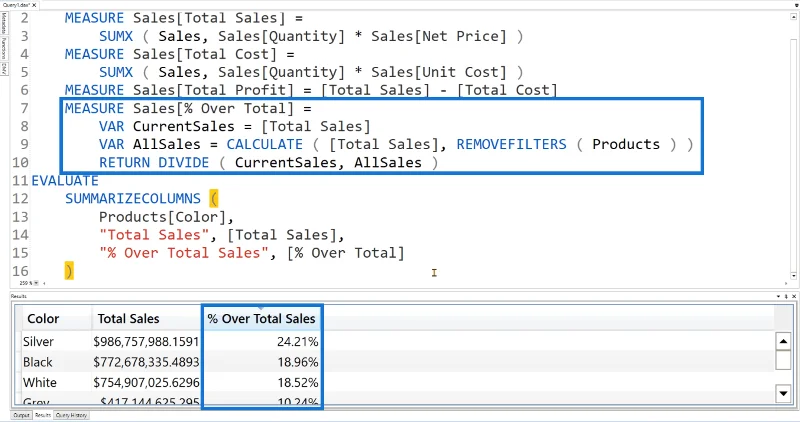This screenshot has width=800, height=422.
Task: Click line number 7 in the gutter
Action: coord(24,108)
